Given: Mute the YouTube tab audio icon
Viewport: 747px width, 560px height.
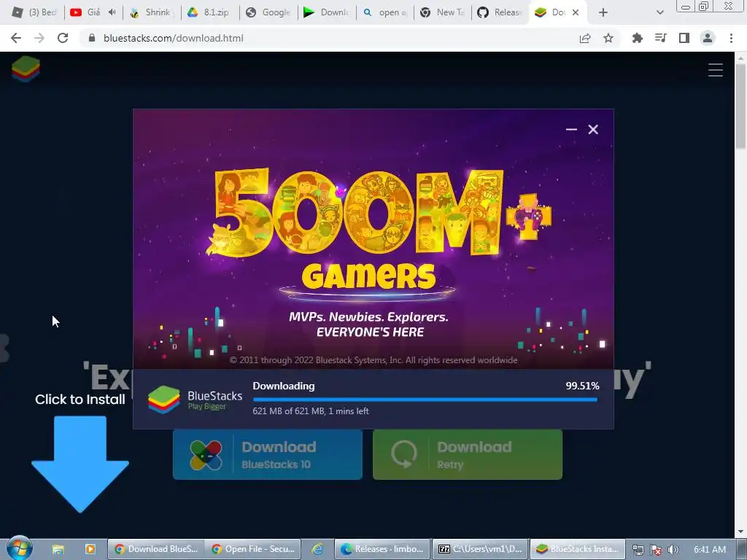Looking at the screenshot, I should tap(112, 12).
